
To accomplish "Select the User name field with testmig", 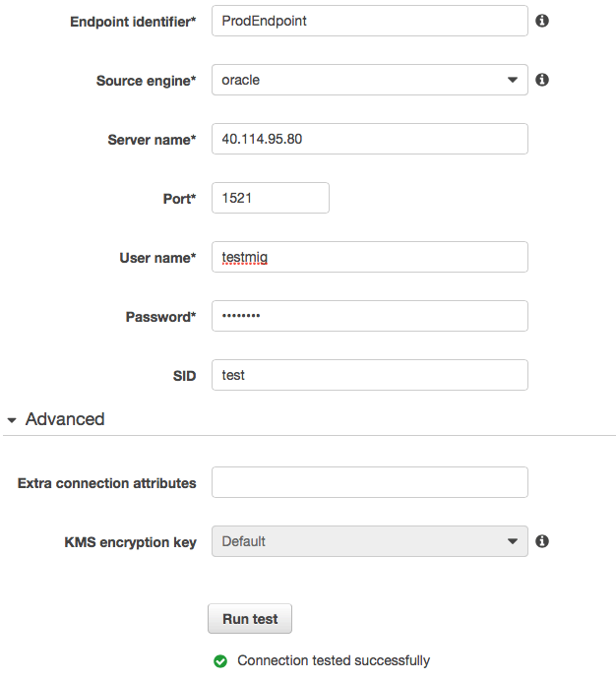I will [369, 257].
